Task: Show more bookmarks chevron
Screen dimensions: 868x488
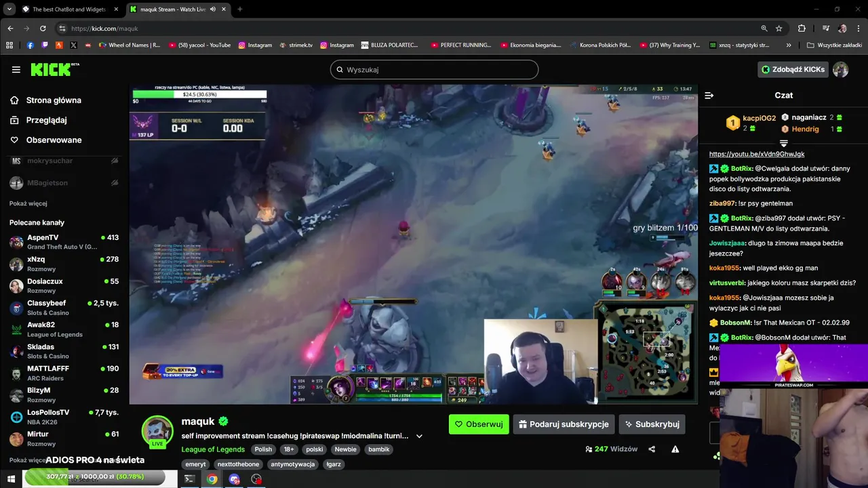Action: pyautogui.click(x=789, y=45)
